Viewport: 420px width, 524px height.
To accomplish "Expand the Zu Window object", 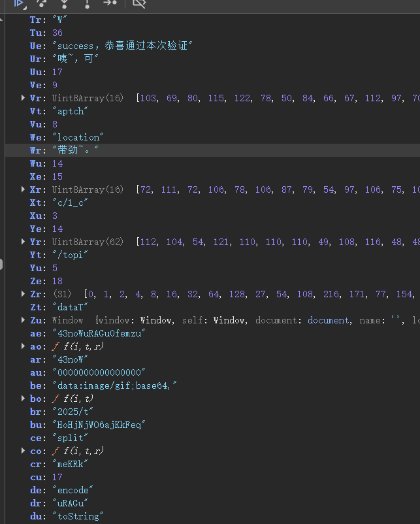I will 23,319.
